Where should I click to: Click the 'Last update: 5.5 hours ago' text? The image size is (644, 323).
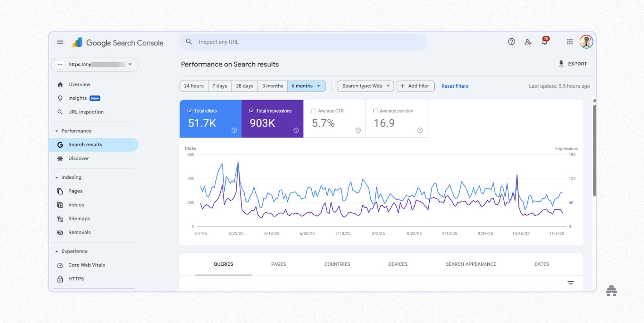pyautogui.click(x=560, y=86)
